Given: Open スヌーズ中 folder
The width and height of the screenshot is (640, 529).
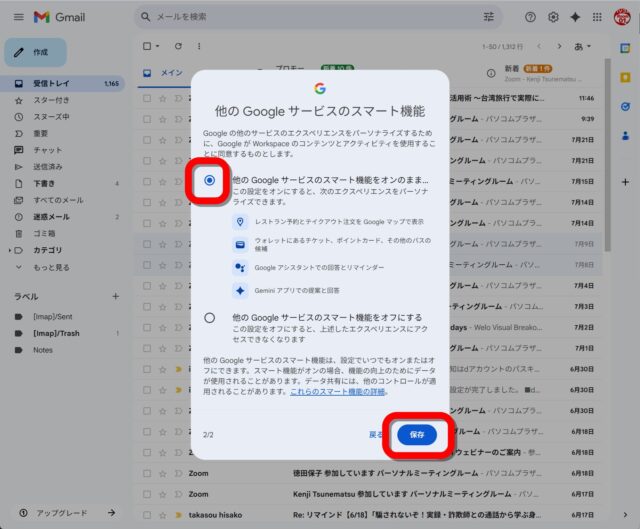Looking at the screenshot, I should [62, 117].
